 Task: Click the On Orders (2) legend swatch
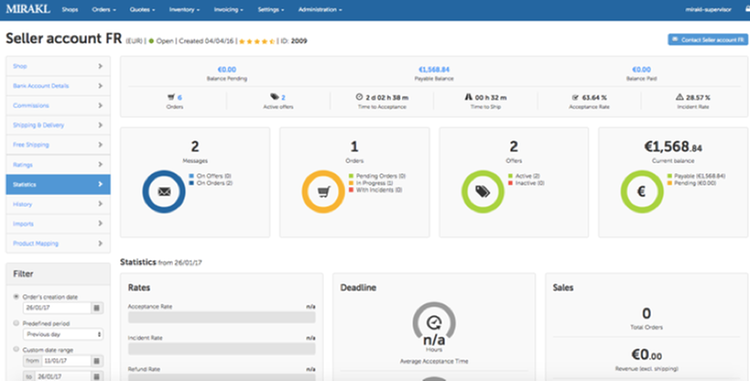coord(191,183)
